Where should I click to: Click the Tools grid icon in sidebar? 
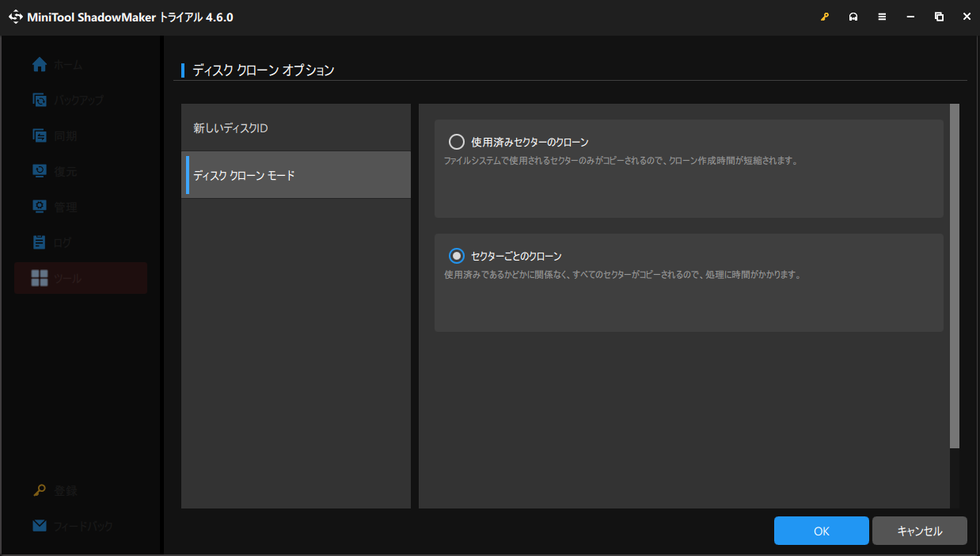(x=40, y=278)
